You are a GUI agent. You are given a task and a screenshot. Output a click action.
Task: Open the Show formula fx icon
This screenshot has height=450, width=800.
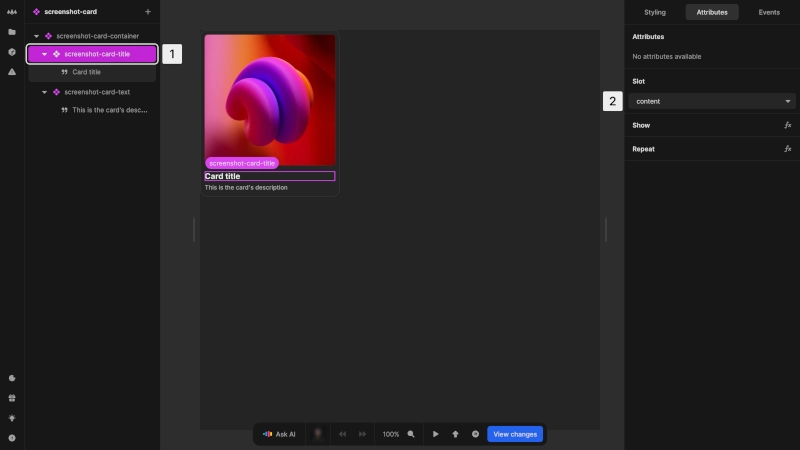788,125
